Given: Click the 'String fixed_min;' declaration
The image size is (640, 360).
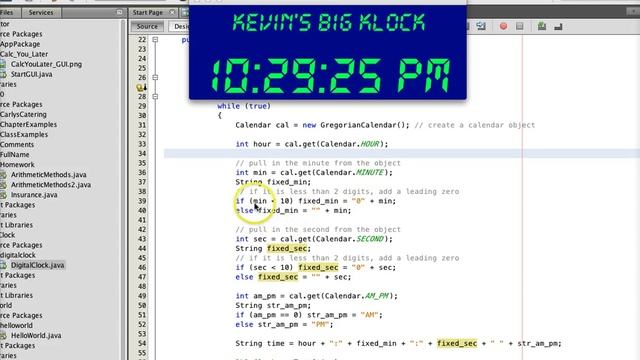Looking at the screenshot, I should 273,182.
